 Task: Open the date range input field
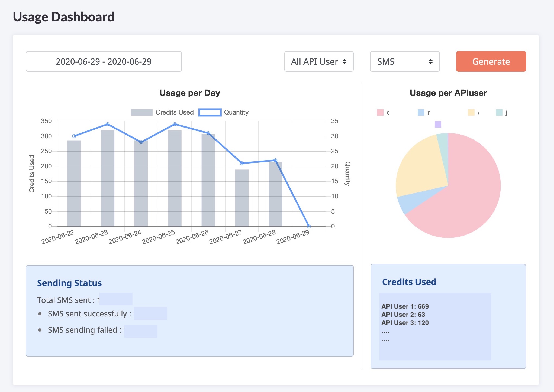(x=104, y=61)
